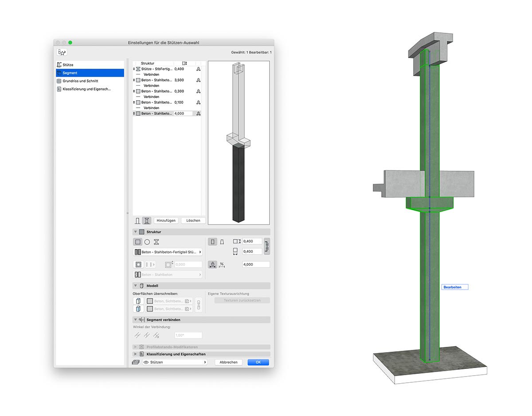Select the complex profile I-beam icon

[x=156, y=242]
